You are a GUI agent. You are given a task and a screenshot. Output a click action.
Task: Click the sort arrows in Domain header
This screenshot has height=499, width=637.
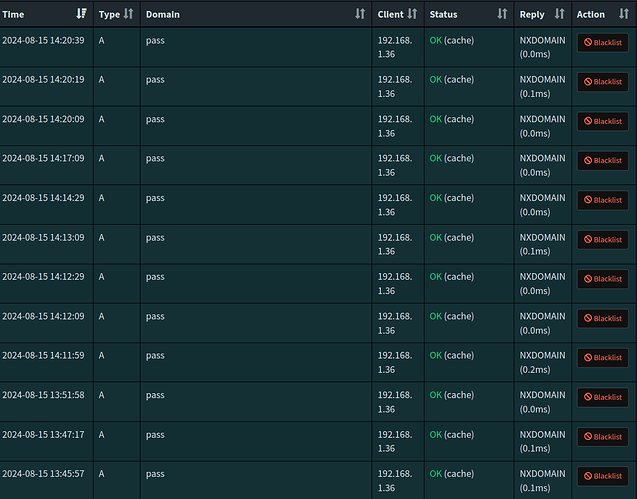coord(360,15)
